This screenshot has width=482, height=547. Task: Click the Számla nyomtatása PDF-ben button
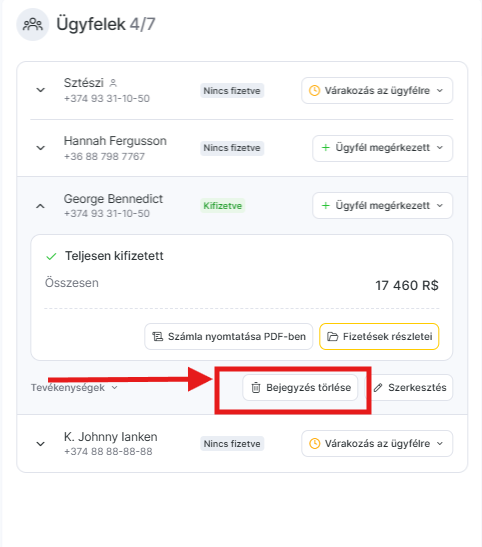[x=228, y=336]
